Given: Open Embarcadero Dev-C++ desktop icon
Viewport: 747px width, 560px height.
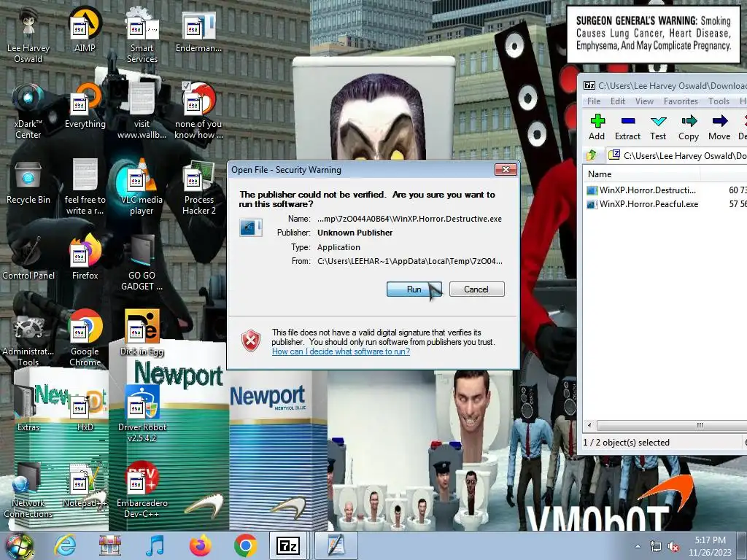Looking at the screenshot, I should click(142, 491).
